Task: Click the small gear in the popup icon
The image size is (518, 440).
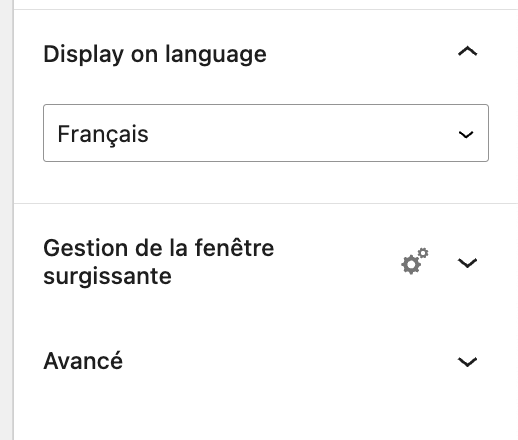Action: [423, 253]
